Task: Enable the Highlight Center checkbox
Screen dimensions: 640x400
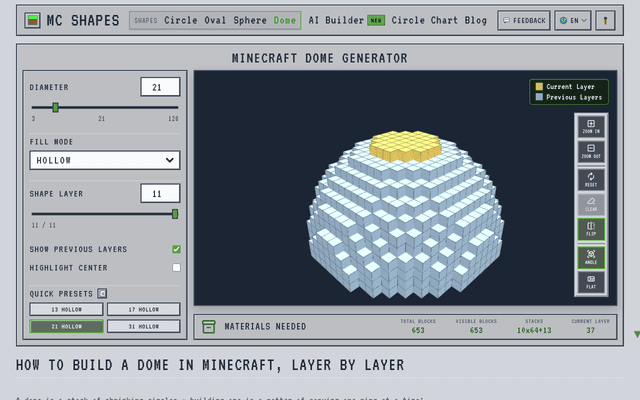Action: 176,268
